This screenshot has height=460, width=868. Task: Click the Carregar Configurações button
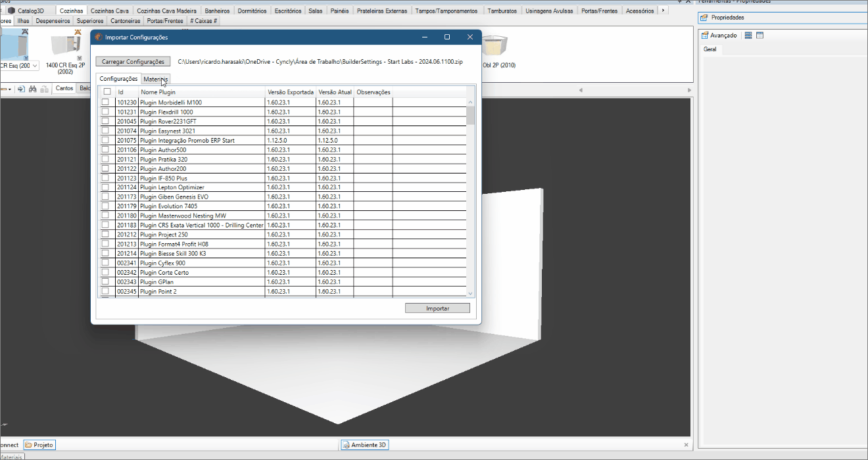133,61
